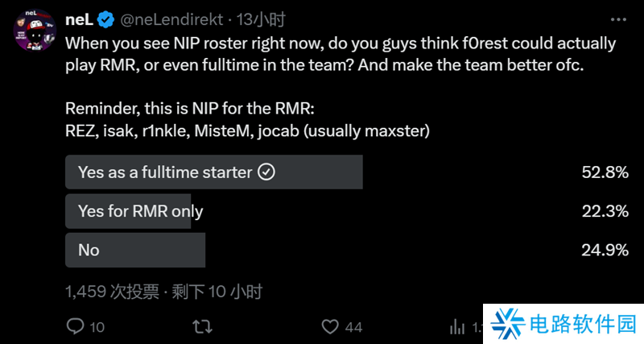Click the blue verified badge
The width and height of the screenshot is (644, 344).
point(105,19)
